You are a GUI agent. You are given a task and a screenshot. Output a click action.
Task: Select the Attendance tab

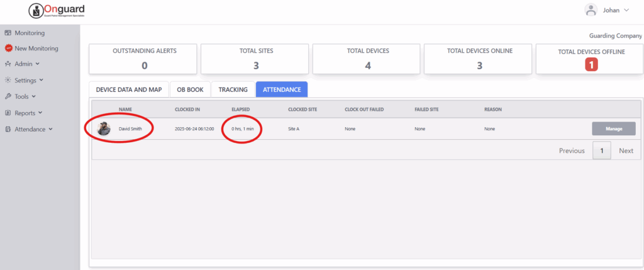pyautogui.click(x=282, y=89)
